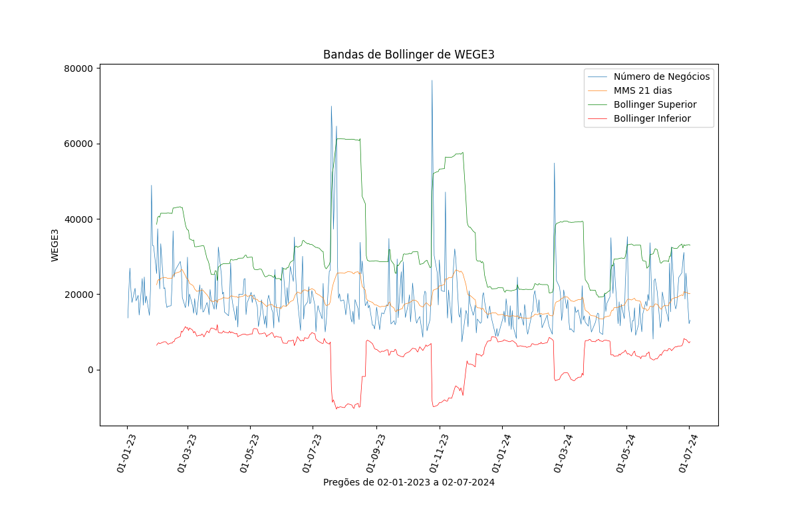This screenshot has height=532, width=798.
Task: Click the x-axis date label 01-01-24
Action: pyautogui.click(x=501, y=453)
